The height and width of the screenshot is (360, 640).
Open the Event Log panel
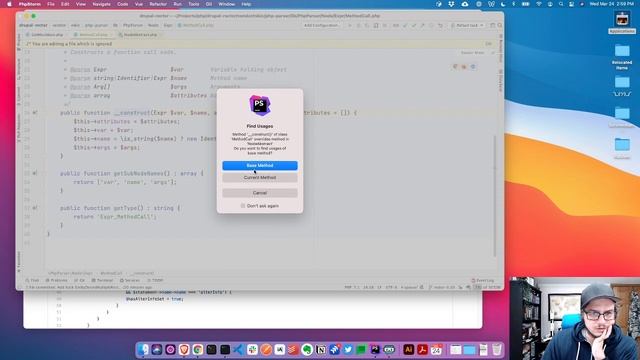(483, 280)
